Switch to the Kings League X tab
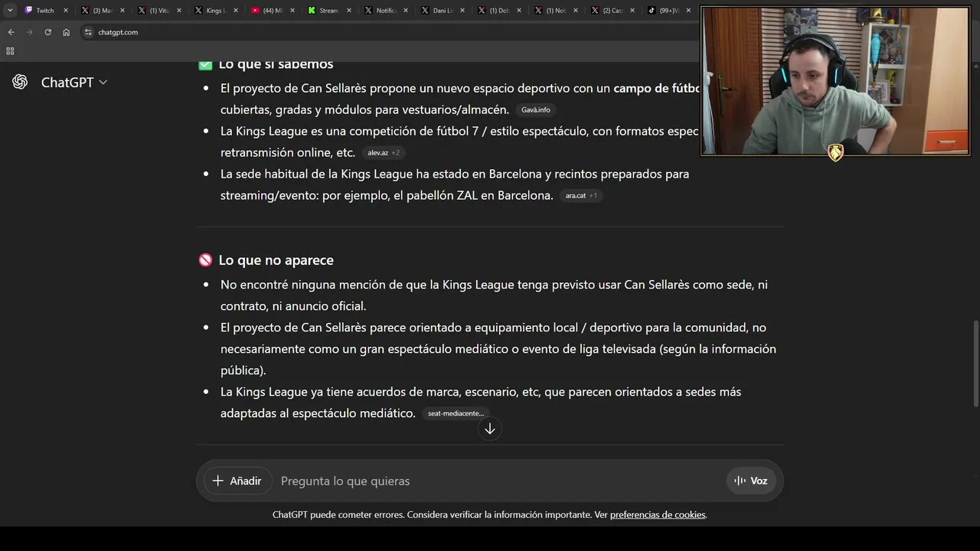 214,11
